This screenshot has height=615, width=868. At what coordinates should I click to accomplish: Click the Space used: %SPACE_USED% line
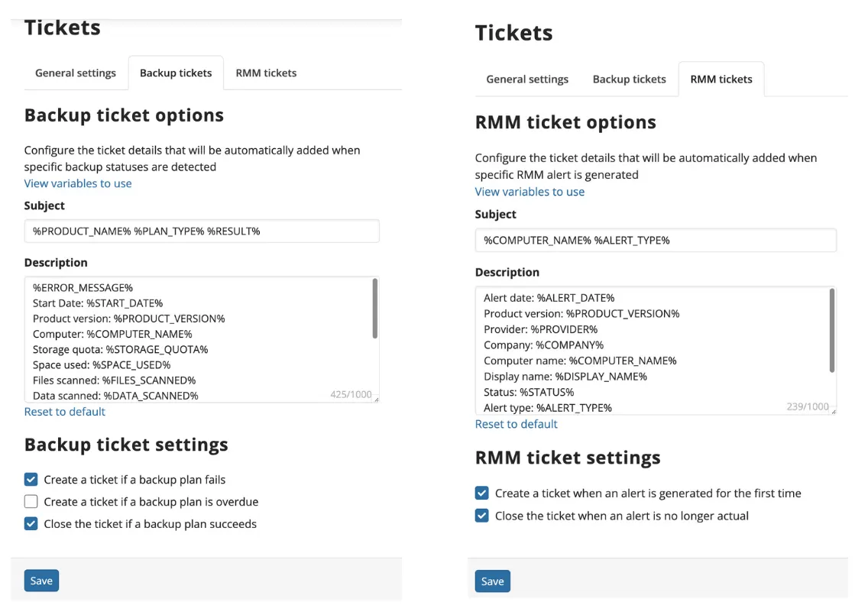point(102,365)
